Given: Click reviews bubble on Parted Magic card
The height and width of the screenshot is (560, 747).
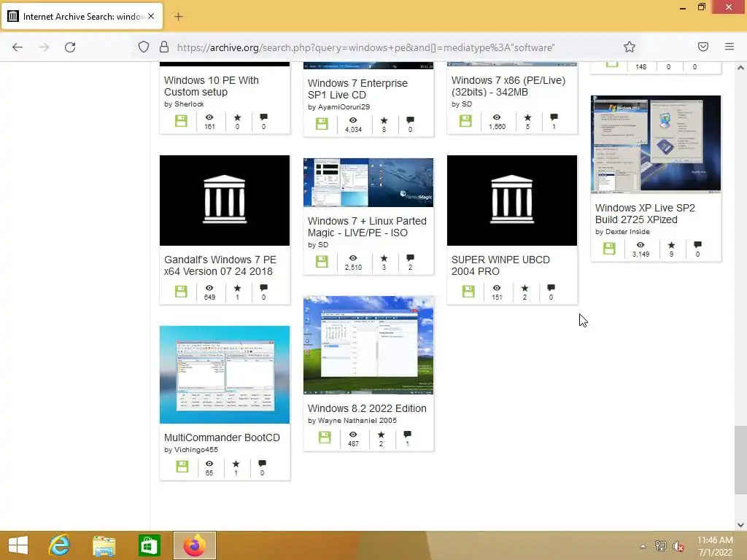Looking at the screenshot, I should pos(410,258).
